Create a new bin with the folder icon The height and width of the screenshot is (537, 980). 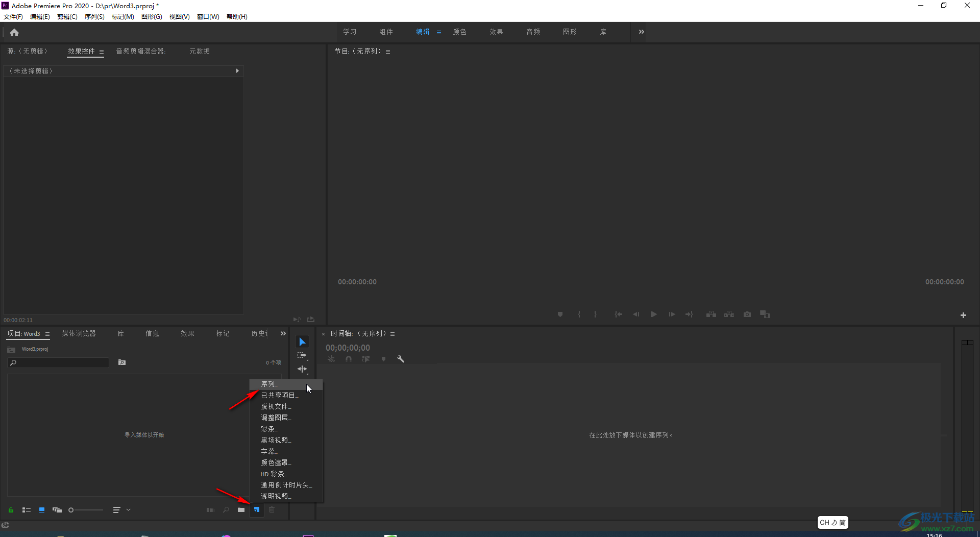coord(241,510)
